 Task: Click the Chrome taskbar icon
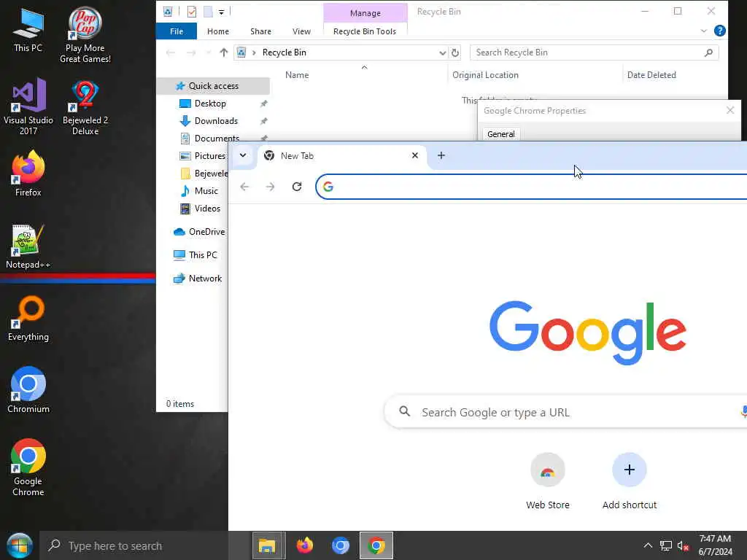pos(376,545)
